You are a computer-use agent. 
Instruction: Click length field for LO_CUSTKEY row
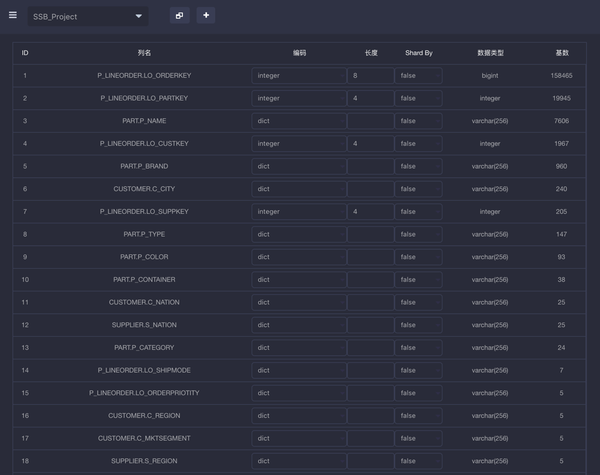coord(371,144)
